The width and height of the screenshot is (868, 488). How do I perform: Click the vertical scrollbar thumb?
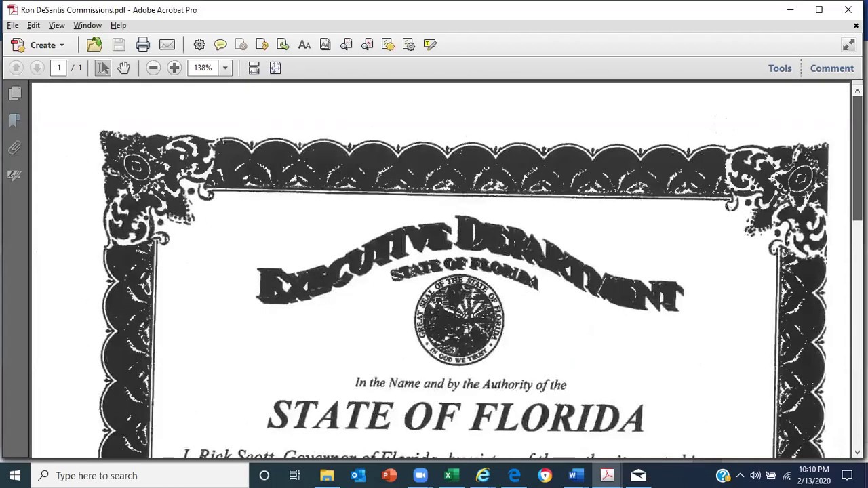[x=857, y=157]
